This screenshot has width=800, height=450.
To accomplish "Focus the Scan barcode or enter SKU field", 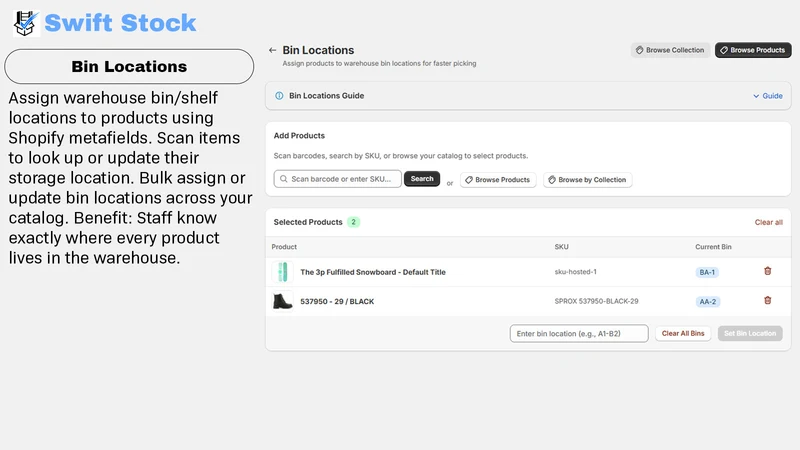I will click(x=337, y=179).
